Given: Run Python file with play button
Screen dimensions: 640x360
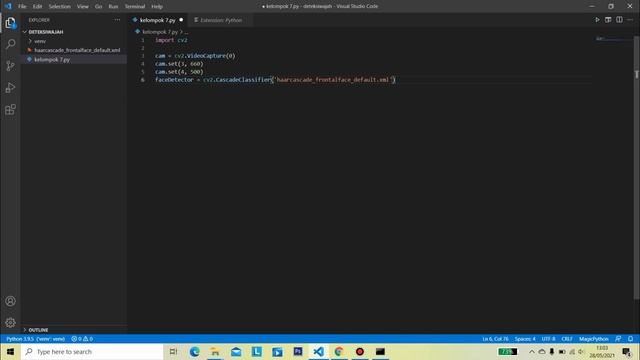Looking at the screenshot, I should 597,20.
